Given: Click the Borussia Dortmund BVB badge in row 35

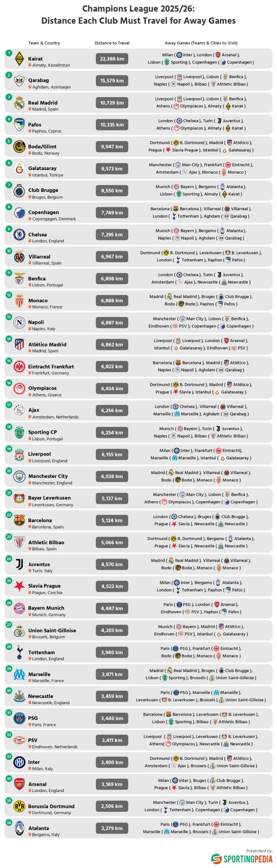Looking at the screenshot, I should coord(19,806).
